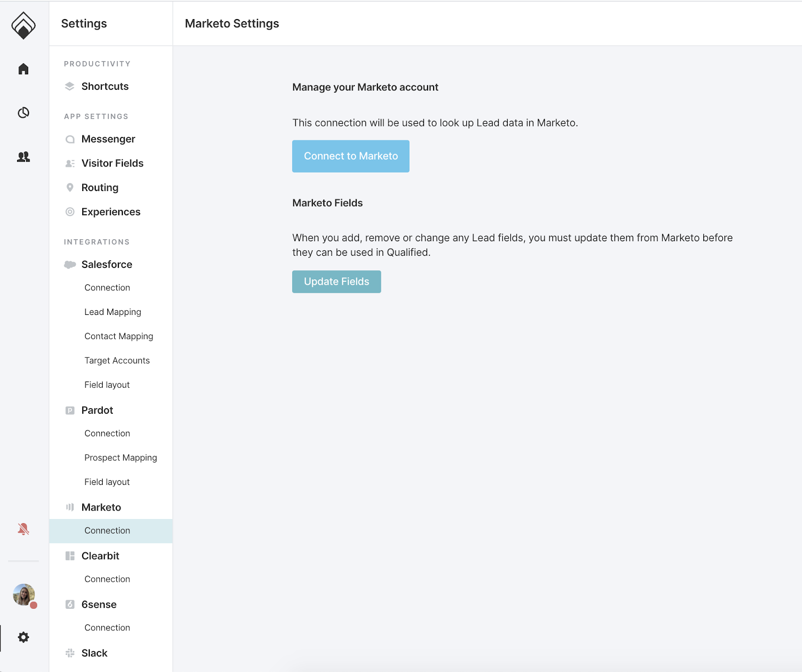Open Experiences settings
The image size is (802, 672).
tap(111, 212)
